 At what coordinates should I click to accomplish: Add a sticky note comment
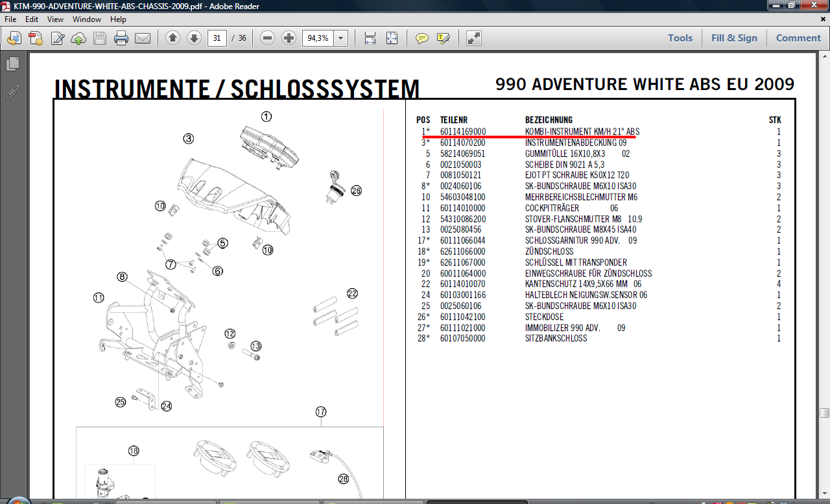(x=422, y=38)
